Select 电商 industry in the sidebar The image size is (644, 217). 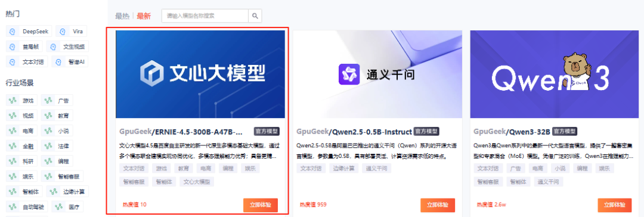click(22, 131)
